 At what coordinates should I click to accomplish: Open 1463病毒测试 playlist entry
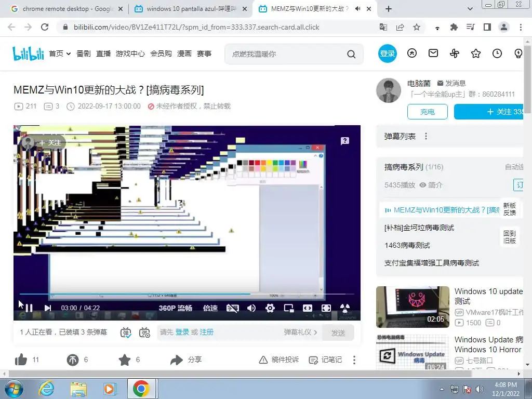[407, 245]
